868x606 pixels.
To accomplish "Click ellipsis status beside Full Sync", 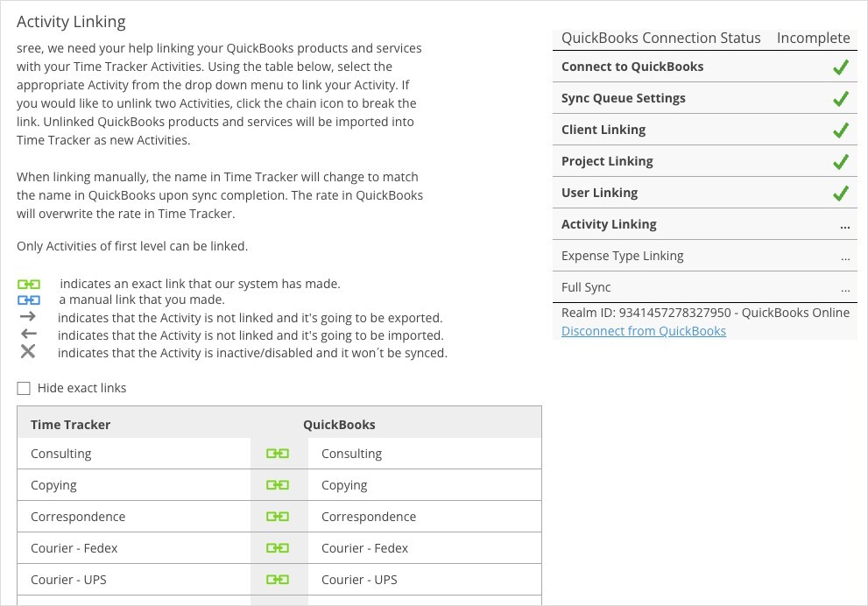I will (x=844, y=290).
